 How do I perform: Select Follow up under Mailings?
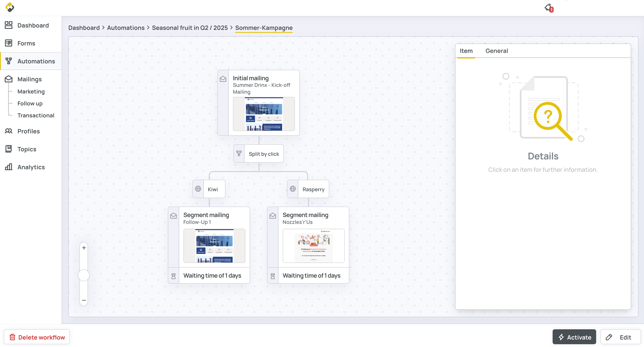point(30,104)
